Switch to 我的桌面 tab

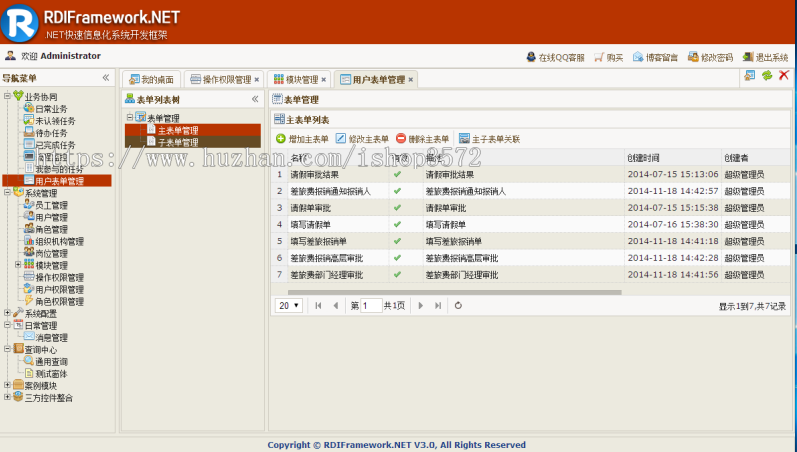tap(151, 79)
